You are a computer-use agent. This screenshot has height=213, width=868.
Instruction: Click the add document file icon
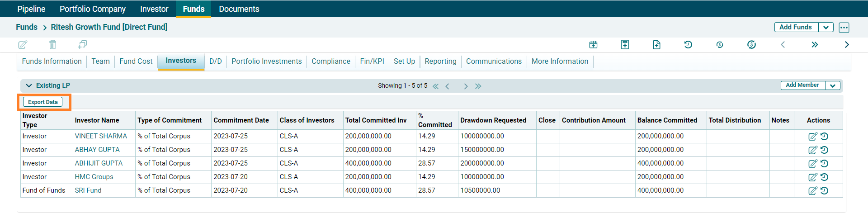coord(656,44)
